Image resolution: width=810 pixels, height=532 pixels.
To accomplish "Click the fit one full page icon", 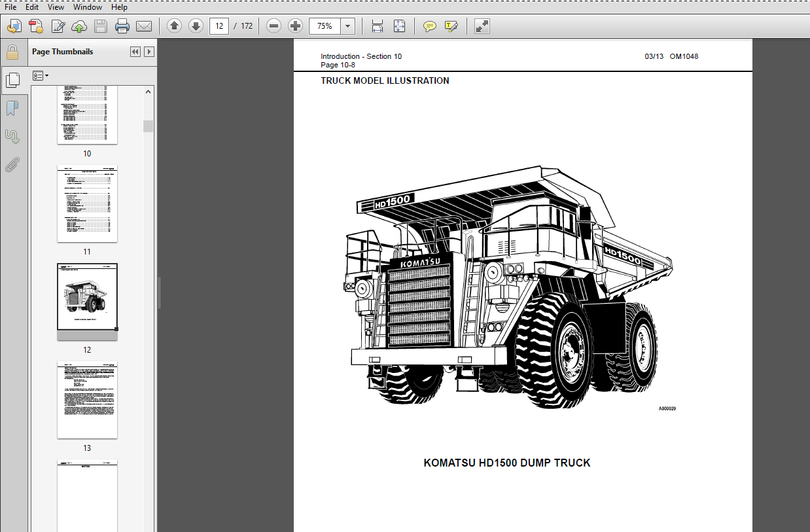I will 399,26.
